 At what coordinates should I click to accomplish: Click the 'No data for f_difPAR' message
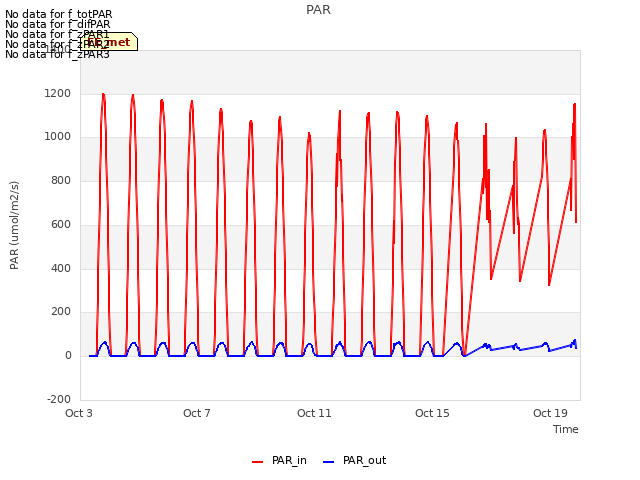point(58,24)
